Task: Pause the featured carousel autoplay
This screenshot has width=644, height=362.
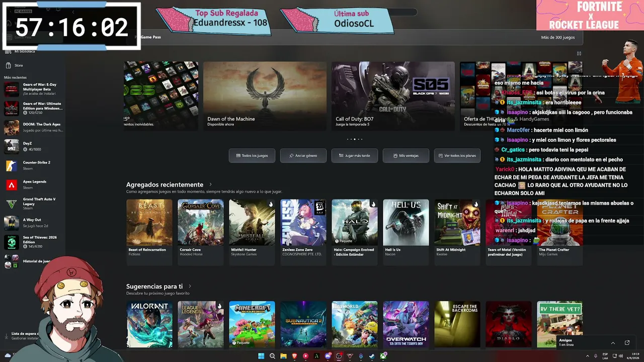Action: [579, 53]
